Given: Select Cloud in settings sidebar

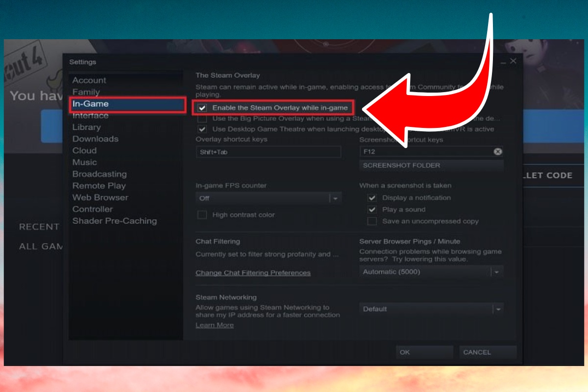Looking at the screenshot, I should [85, 151].
